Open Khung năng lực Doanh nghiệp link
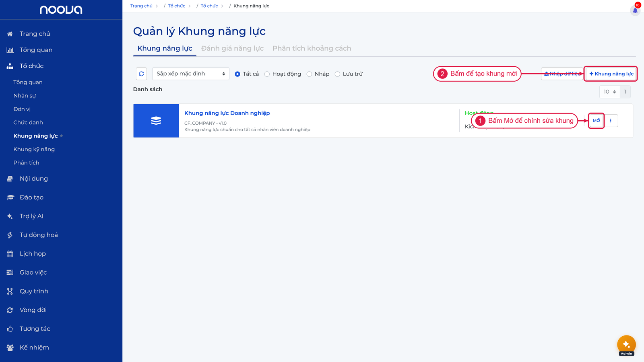Image resolution: width=644 pixels, height=362 pixels. point(227,113)
